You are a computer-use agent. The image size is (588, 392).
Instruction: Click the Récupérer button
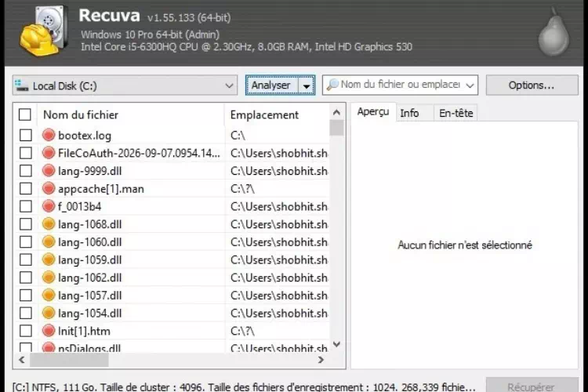click(532, 385)
